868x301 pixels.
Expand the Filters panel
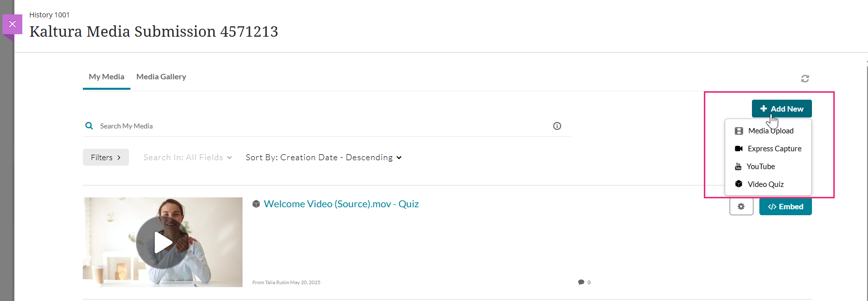pyautogui.click(x=106, y=157)
